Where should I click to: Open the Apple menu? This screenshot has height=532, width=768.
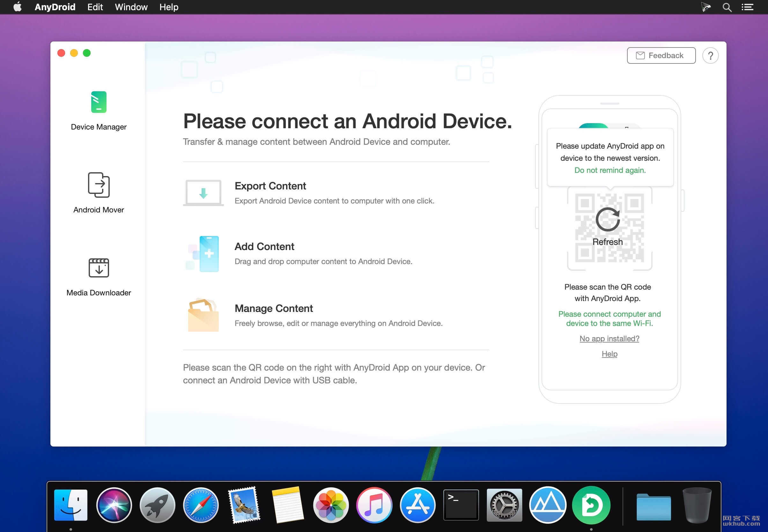click(x=17, y=7)
